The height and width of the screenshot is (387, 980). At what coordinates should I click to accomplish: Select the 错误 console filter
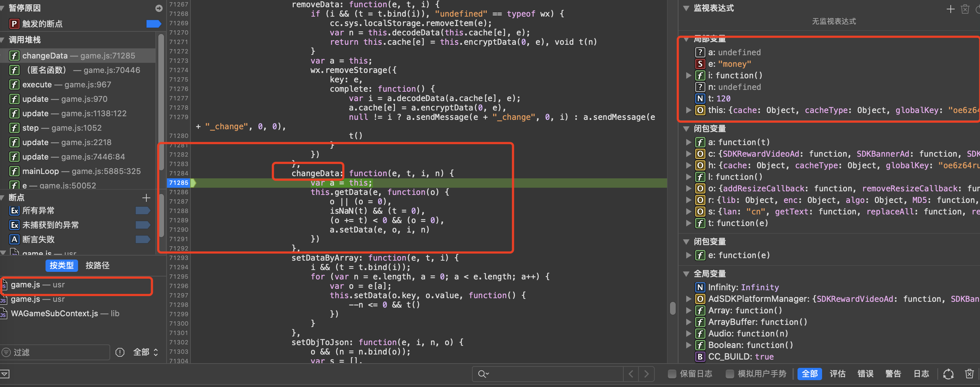[865, 374]
